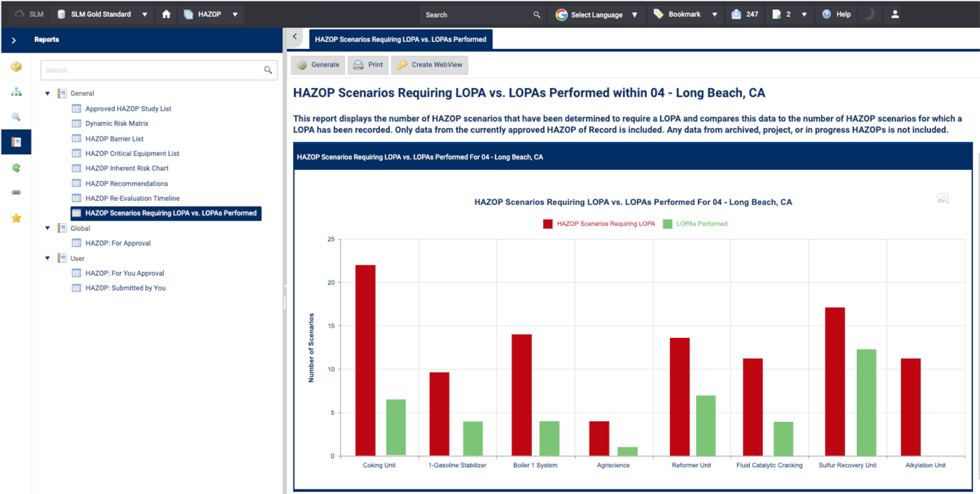Open the user profile icon
Image resolution: width=980 pixels, height=494 pixels.
click(895, 14)
